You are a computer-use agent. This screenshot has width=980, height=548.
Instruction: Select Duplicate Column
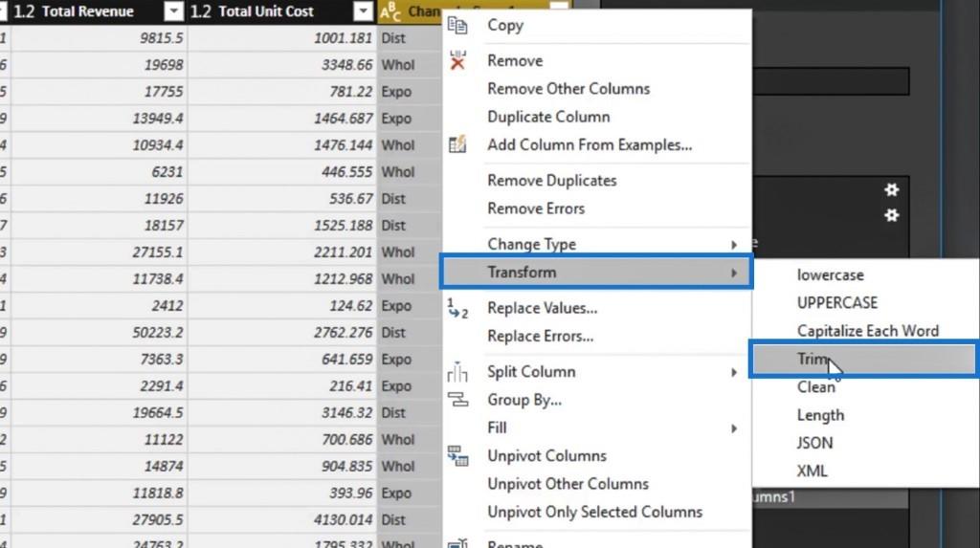548,117
